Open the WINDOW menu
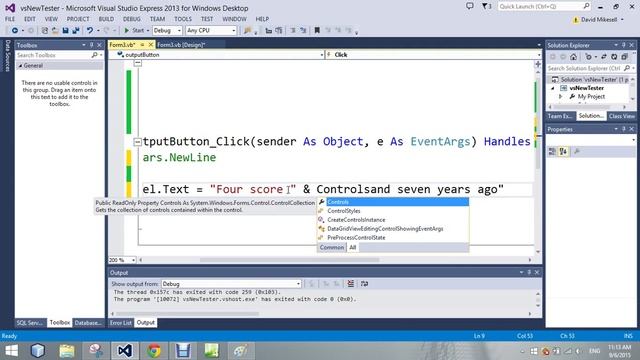640x360 pixels. click(234, 19)
